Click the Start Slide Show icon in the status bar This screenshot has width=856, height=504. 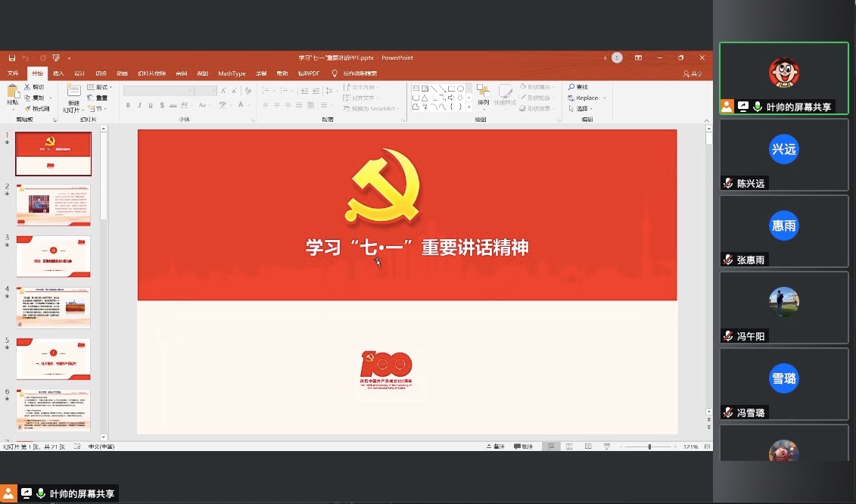pyautogui.click(x=606, y=446)
